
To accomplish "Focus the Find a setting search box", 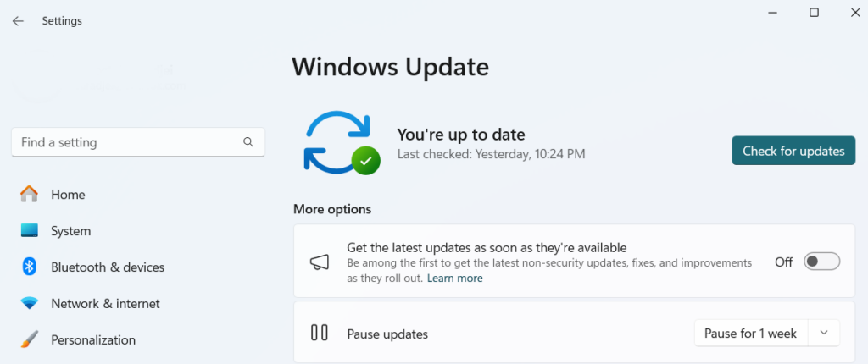I will click(127, 142).
